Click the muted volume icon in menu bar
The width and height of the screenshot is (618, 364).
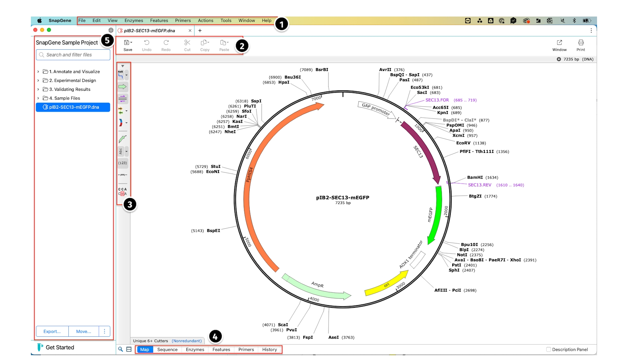point(562,21)
